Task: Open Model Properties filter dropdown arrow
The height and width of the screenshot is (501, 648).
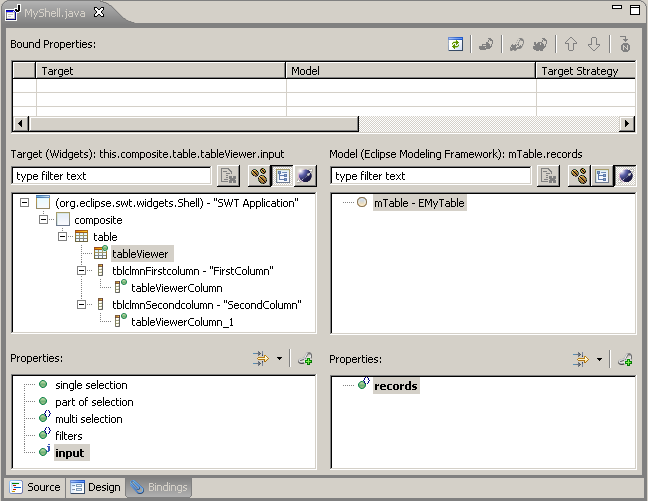Action: pos(599,359)
